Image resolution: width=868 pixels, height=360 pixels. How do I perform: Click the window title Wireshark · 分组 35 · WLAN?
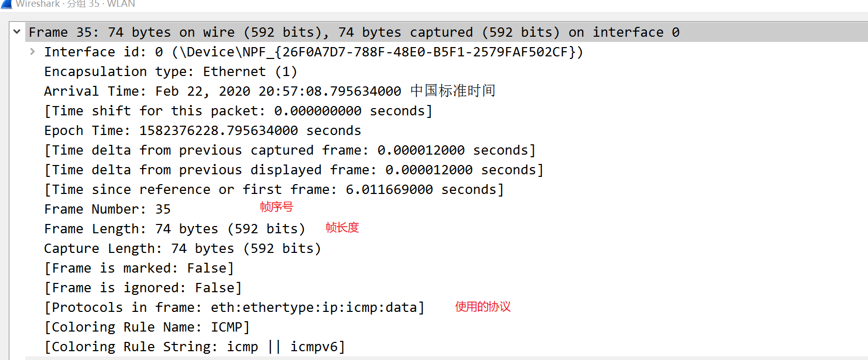click(70, 3)
